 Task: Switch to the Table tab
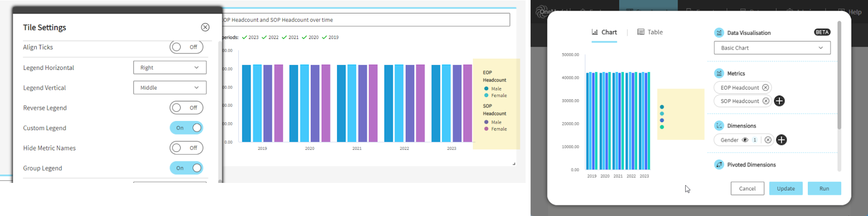[x=650, y=32]
